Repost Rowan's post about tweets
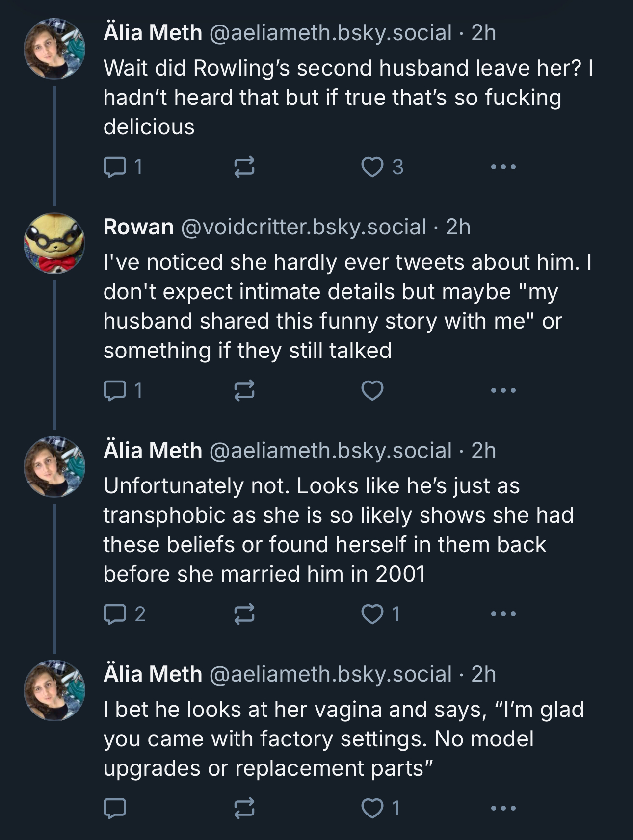633x840 pixels. (244, 391)
